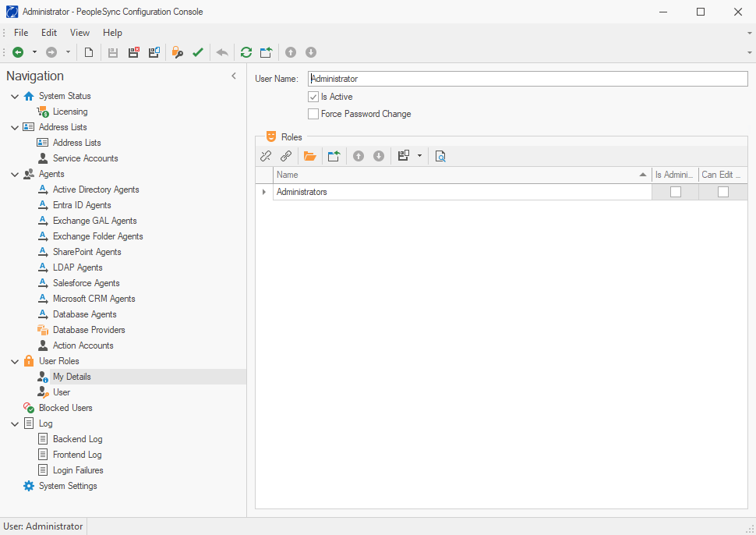Click the document search icon in Roles toolbar

[x=440, y=156]
